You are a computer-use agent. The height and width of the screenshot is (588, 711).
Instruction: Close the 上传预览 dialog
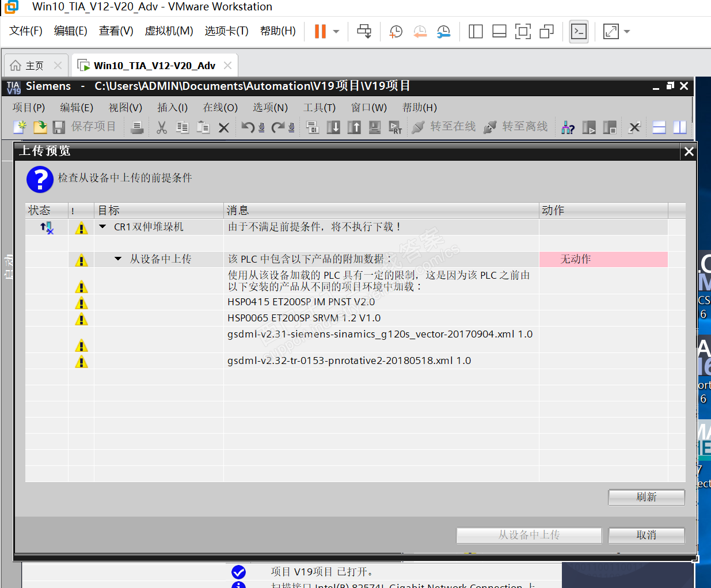coord(689,151)
